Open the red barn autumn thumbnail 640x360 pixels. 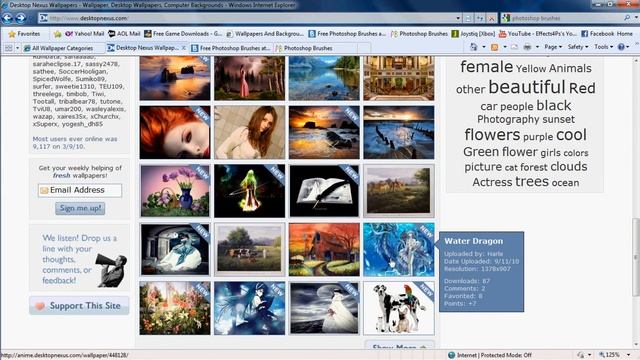tap(324, 249)
